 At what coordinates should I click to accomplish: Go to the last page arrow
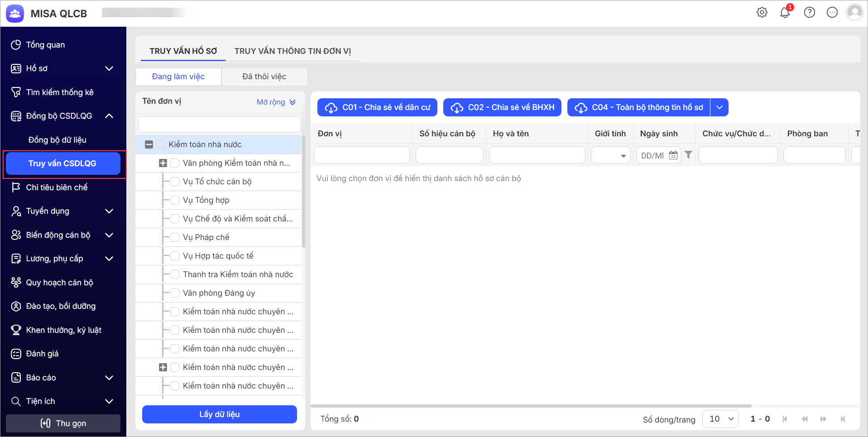(843, 419)
